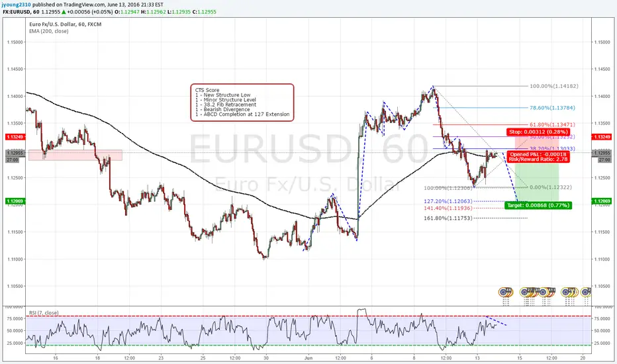617x364 pixels.
Task: Click the 100.00%(1.14182) Fib level label
Action: point(553,86)
